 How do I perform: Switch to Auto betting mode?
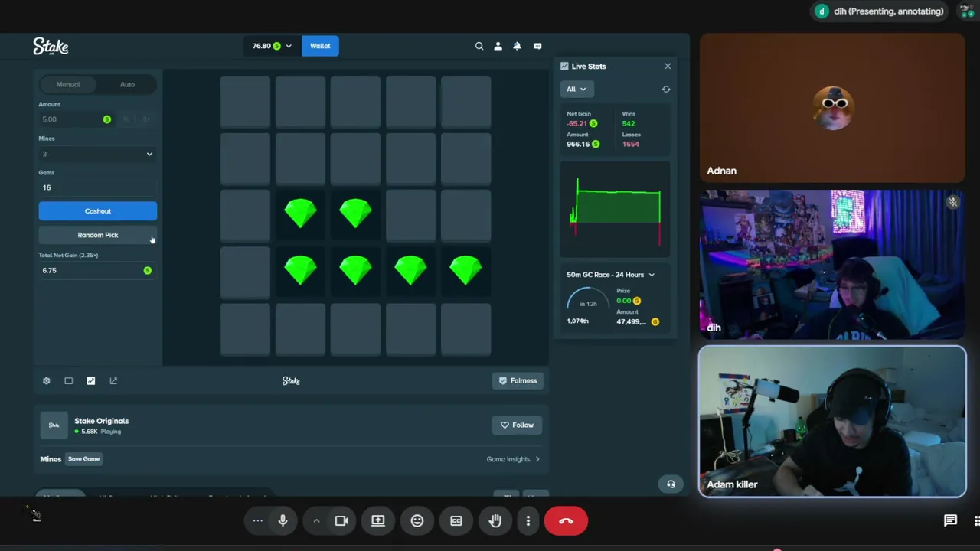(x=127, y=85)
